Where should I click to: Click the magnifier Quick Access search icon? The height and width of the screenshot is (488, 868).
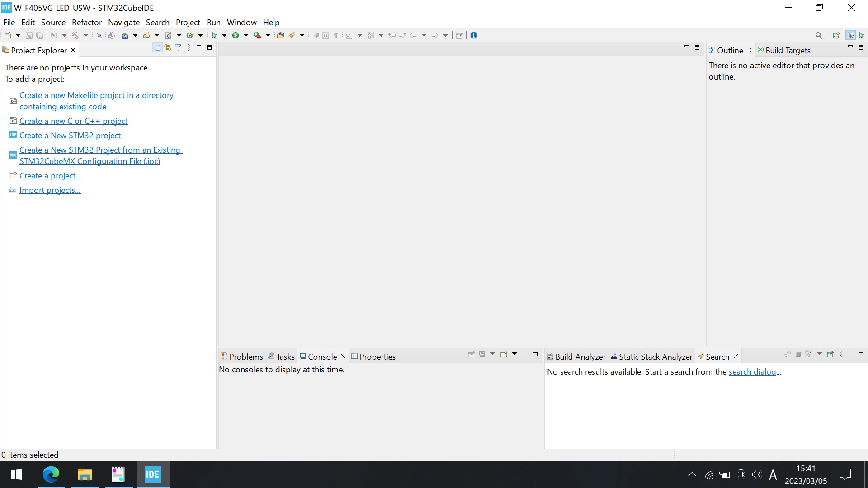819,35
